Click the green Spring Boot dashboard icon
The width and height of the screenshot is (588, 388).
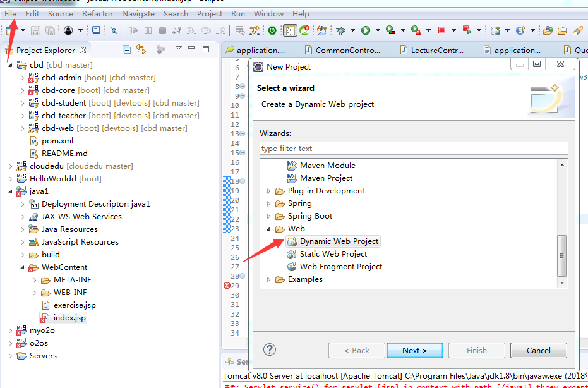[x=273, y=30]
